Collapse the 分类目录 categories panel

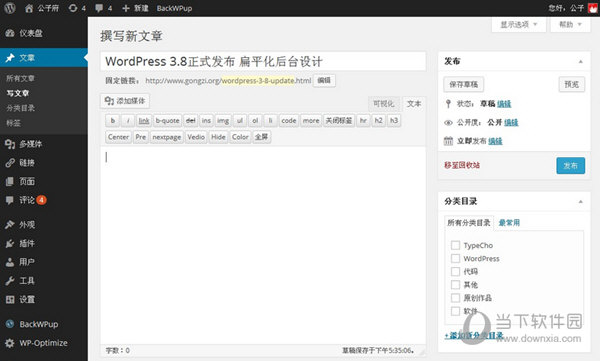(x=580, y=201)
